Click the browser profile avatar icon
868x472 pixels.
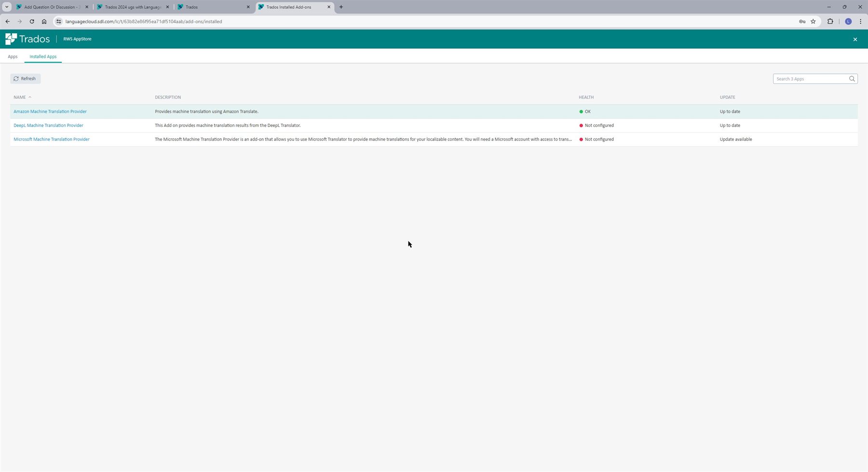pos(848,21)
